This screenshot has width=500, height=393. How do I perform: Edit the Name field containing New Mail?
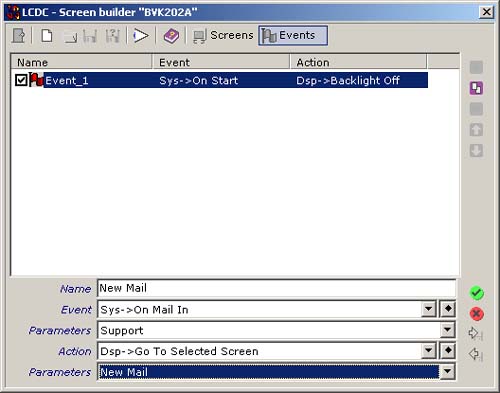(x=277, y=288)
